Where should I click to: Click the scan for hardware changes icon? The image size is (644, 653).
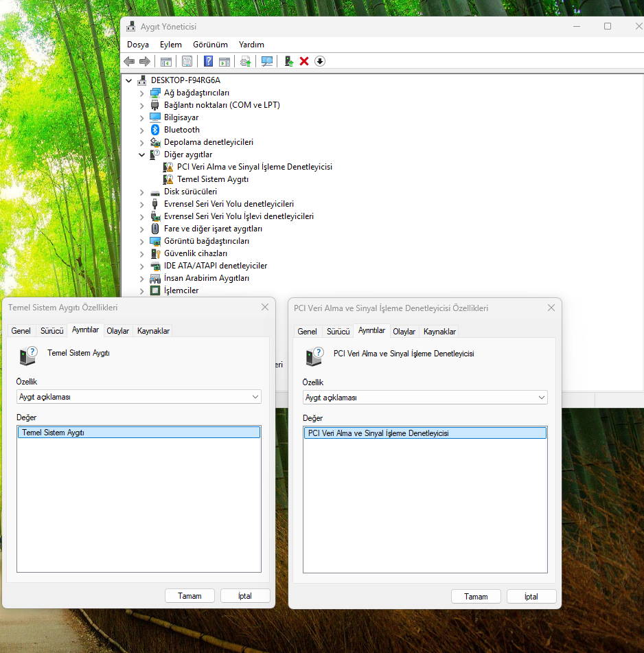[x=267, y=62]
